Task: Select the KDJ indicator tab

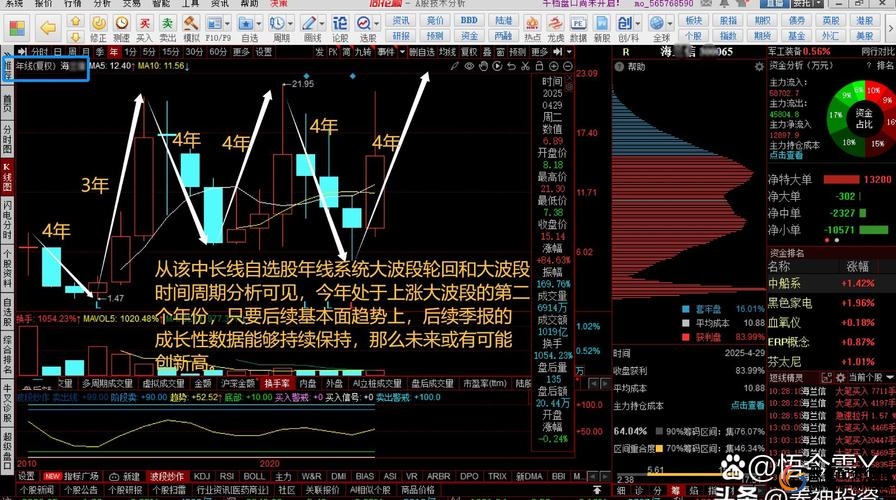Action: 201,476
